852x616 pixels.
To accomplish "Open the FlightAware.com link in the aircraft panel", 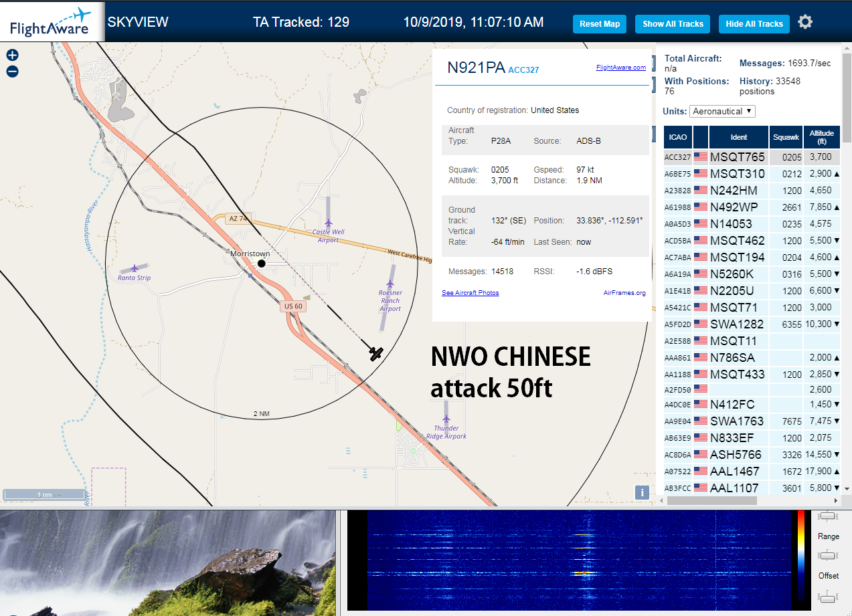I will point(621,68).
